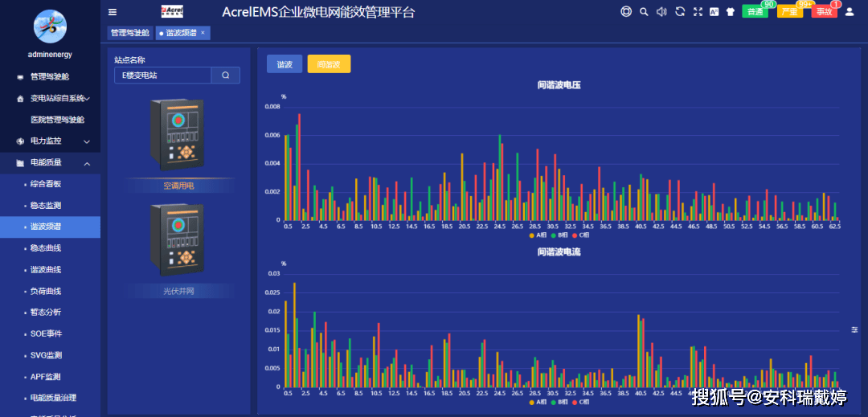This screenshot has height=417, width=868.
Task: Click the AcrelEMS企业微电网能效管理平台 title
Action: click(x=318, y=12)
